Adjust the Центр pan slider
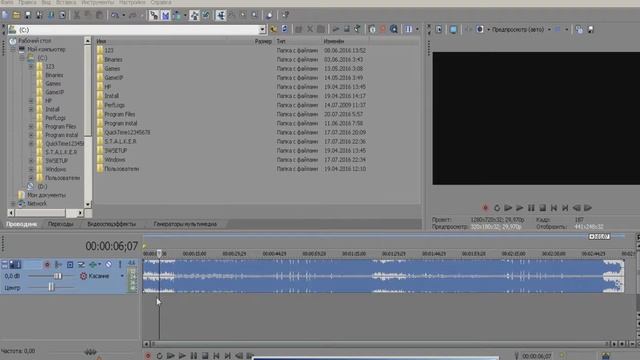Image resolution: width=640 pixels, height=360 pixels. pyautogui.click(x=51, y=287)
